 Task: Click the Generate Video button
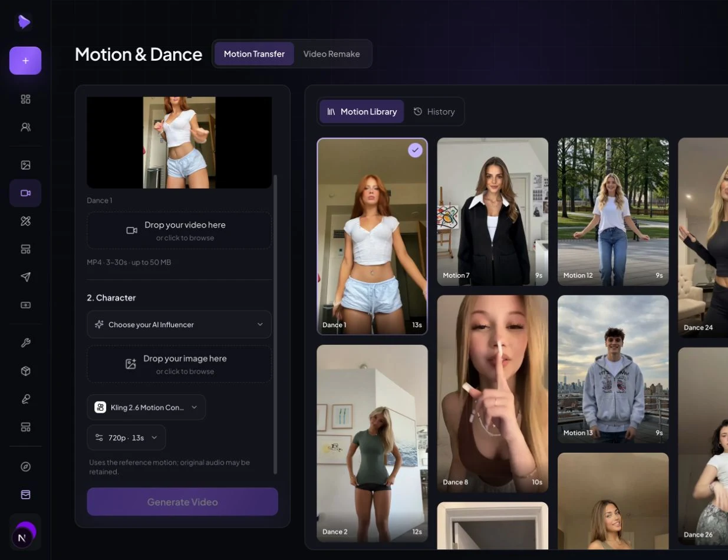pyautogui.click(x=182, y=502)
